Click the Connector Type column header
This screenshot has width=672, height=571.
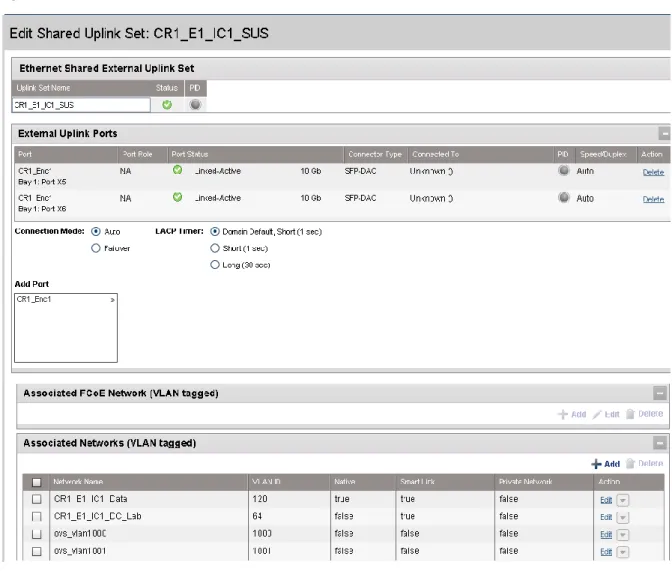[375, 154]
